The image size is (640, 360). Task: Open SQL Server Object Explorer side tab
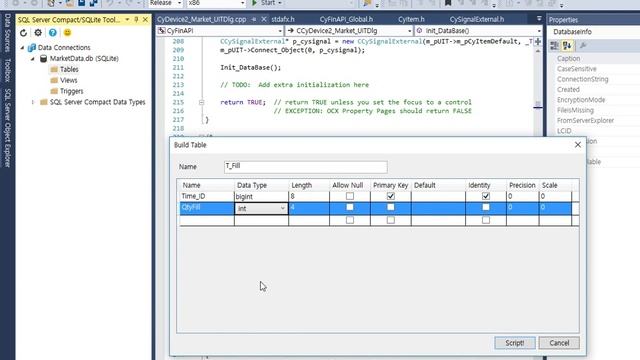tap(7, 128)
